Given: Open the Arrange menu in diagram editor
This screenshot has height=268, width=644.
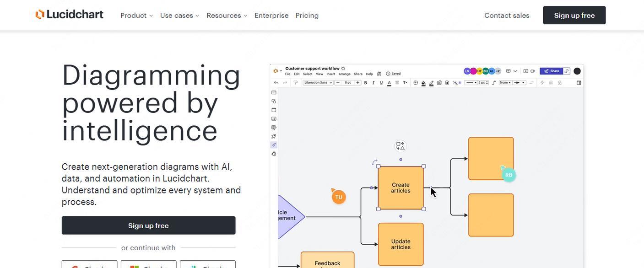Looking at the screenshot, I should [x=345, y=74].
